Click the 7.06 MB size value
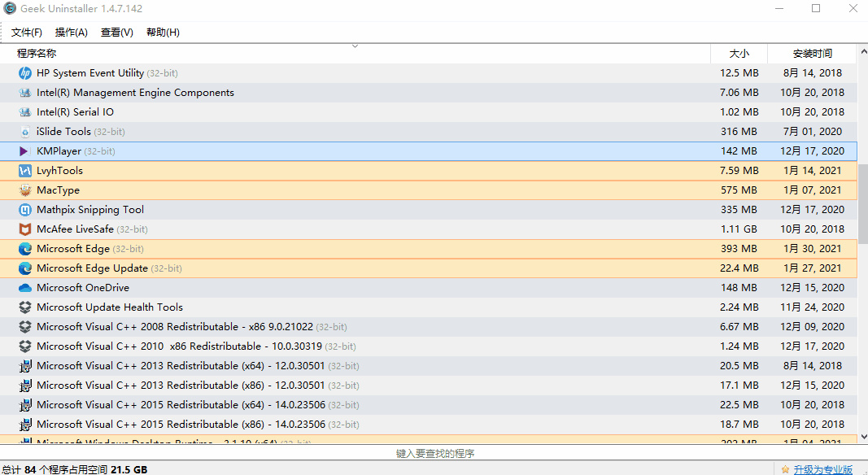This screenshot has height=475, width=868. point(739,93)
